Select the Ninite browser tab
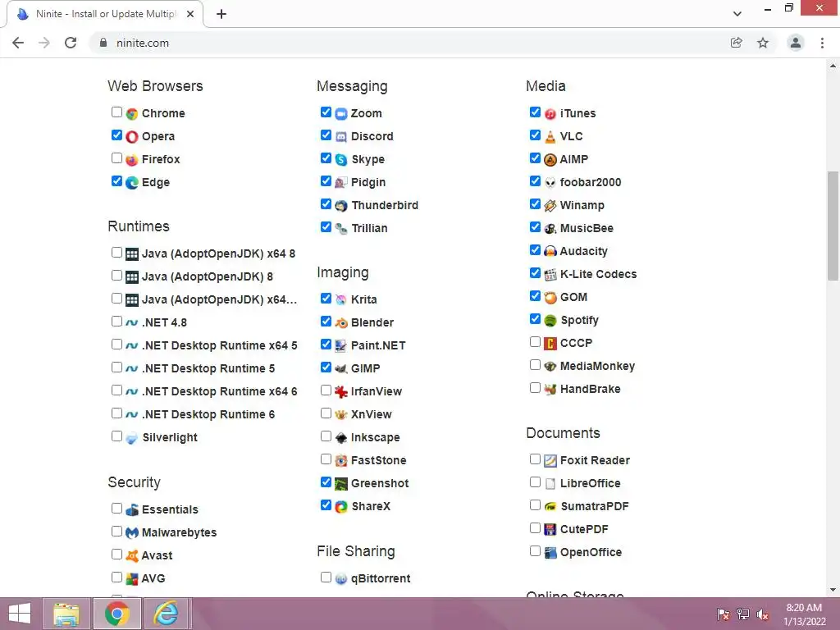The width and height of the screenshot is (840, 630). (x=105, y=14)
